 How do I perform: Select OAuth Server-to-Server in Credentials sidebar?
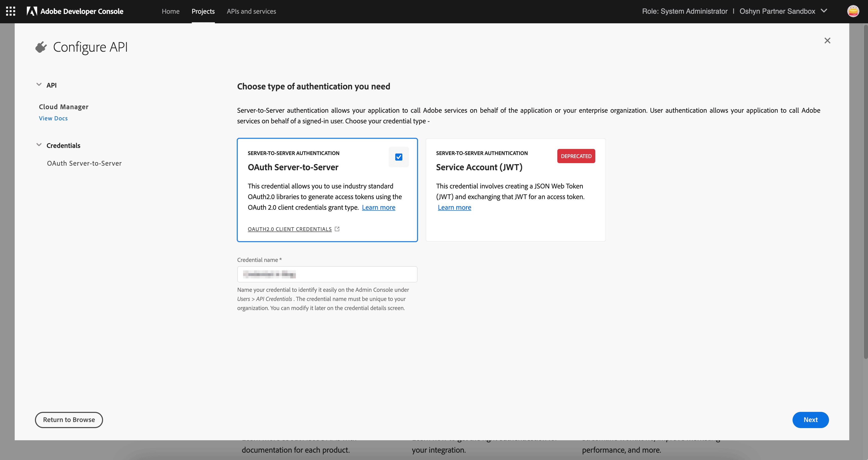point(84,163)
